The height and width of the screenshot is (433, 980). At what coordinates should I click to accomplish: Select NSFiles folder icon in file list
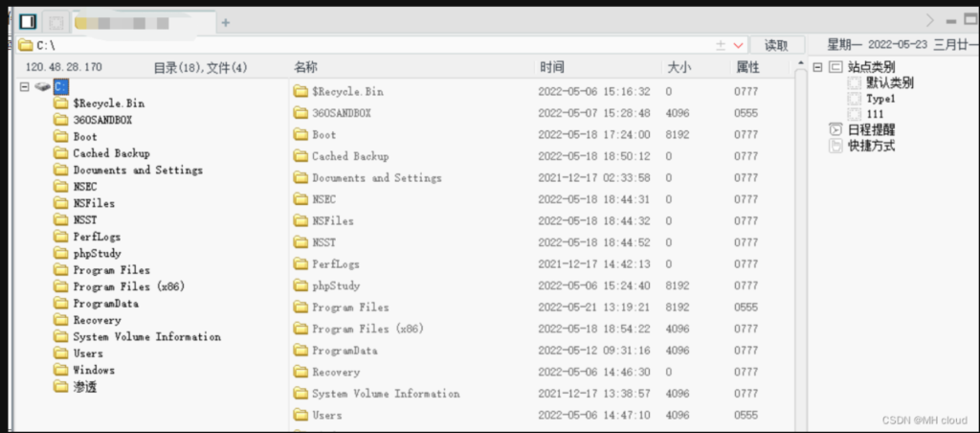[301, 221]
